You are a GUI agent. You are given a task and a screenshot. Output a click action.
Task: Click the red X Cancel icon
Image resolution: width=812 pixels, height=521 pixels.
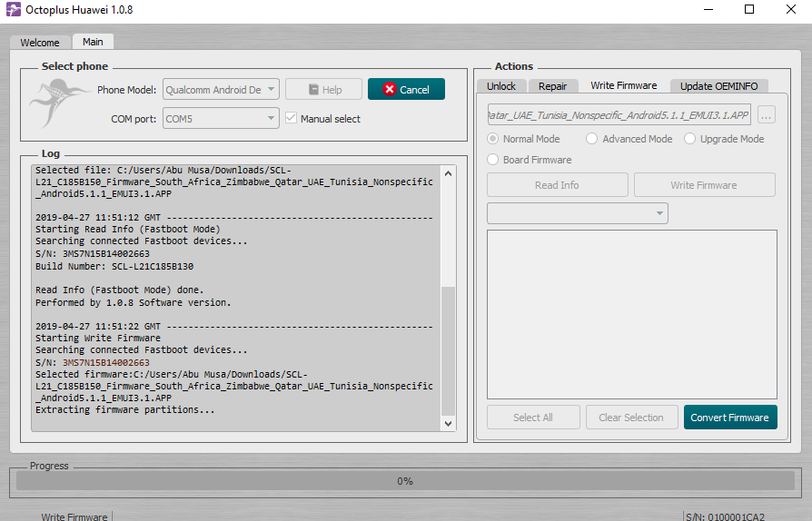390,90
